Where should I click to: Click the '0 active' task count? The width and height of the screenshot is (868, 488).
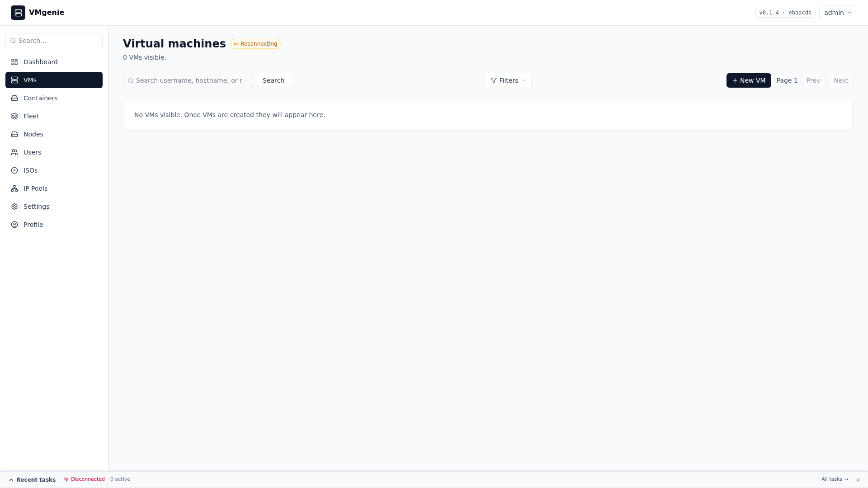point(120,479)
